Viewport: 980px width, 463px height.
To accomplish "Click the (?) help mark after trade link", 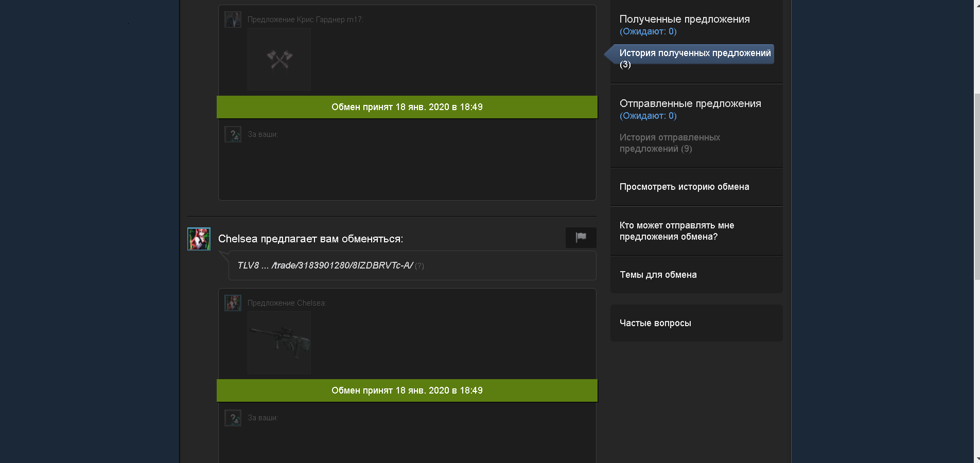I will 419,266.
